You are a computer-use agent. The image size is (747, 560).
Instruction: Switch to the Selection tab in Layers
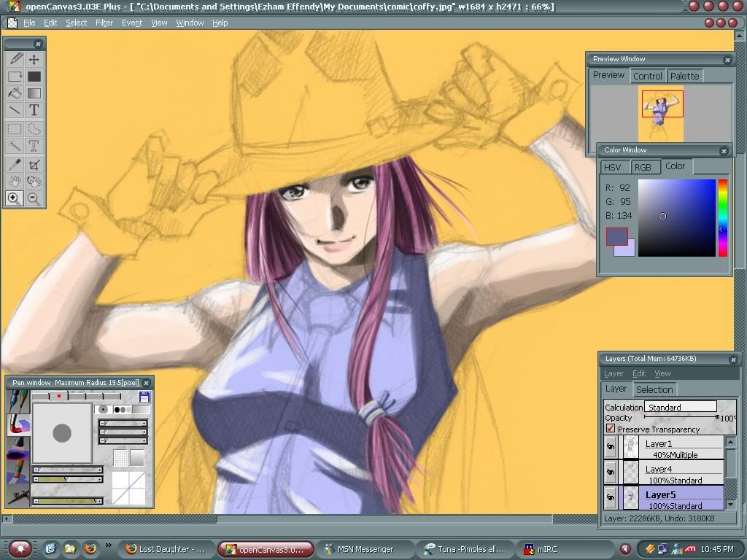tap(654, 389)
